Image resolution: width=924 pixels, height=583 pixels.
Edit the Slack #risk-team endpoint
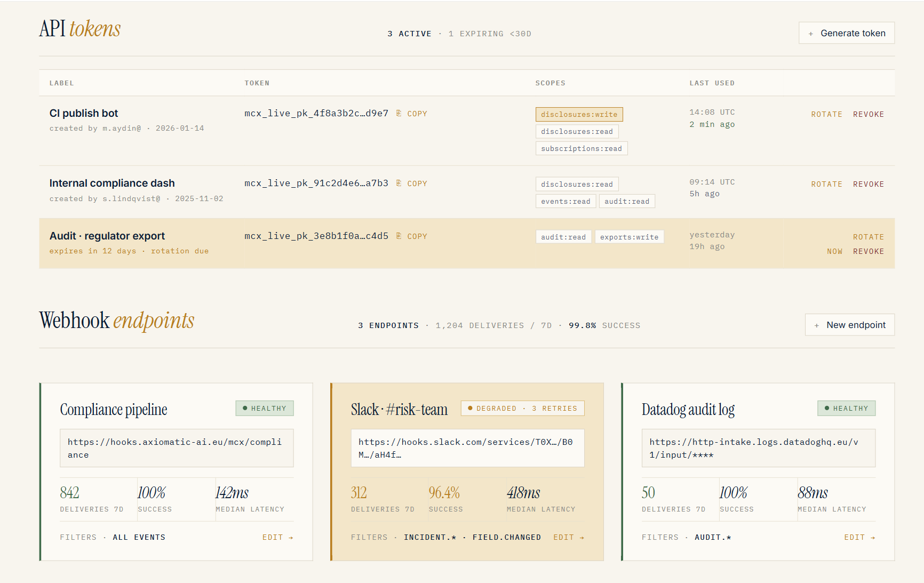(x=569, y=537)
